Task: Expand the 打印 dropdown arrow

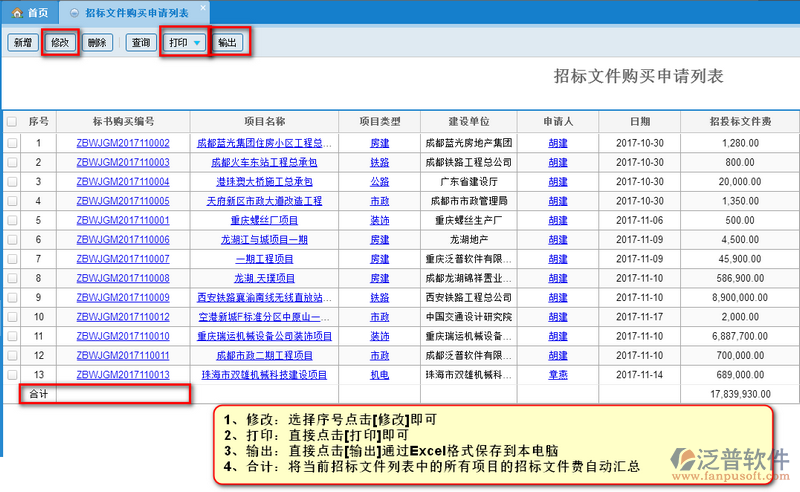Action: tap(197, 43)
